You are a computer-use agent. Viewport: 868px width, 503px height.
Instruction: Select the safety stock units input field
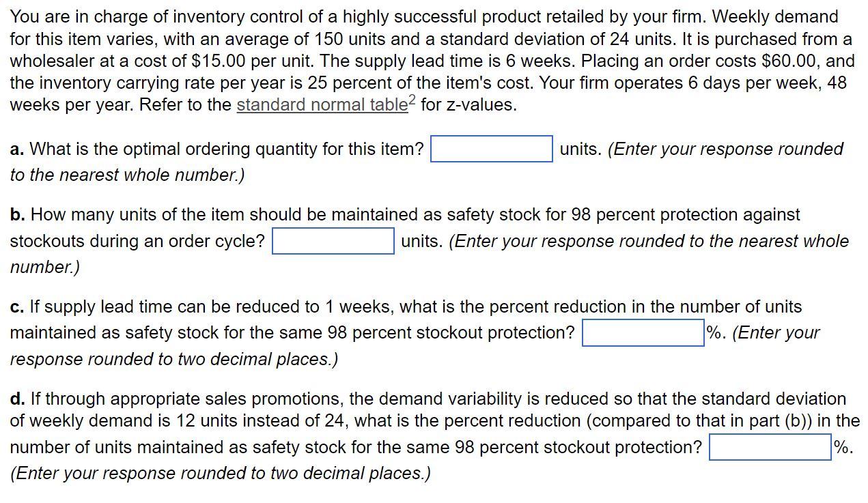coord(333,242)
